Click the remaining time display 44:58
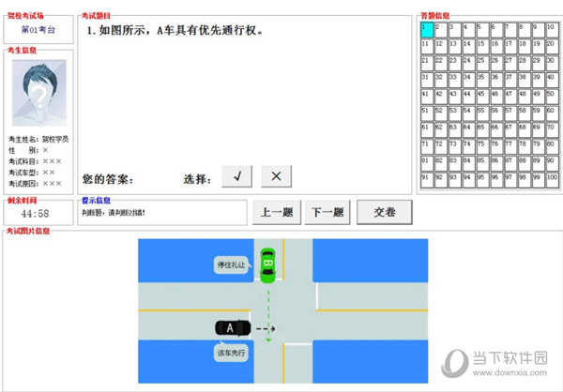This screenshot has height=392, width=563. coord(37,214)
